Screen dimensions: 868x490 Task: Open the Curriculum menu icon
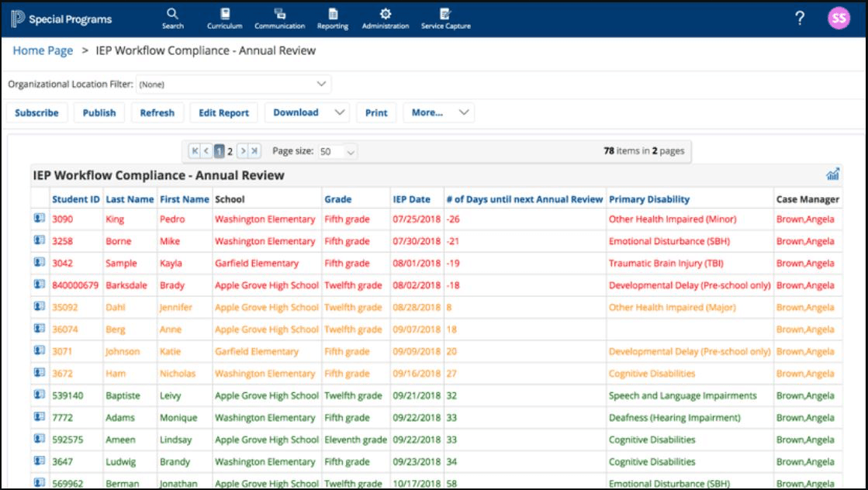224,19
